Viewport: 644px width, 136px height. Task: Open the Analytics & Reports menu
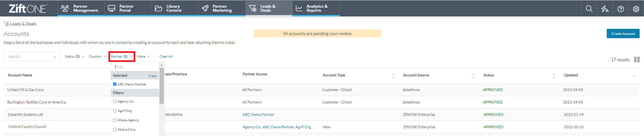coord(316,8)
